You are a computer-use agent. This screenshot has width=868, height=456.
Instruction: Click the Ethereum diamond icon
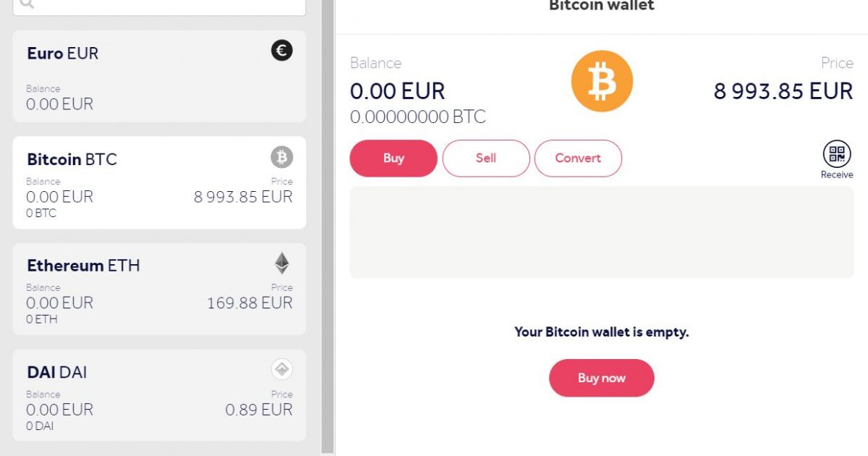(282, 263)
